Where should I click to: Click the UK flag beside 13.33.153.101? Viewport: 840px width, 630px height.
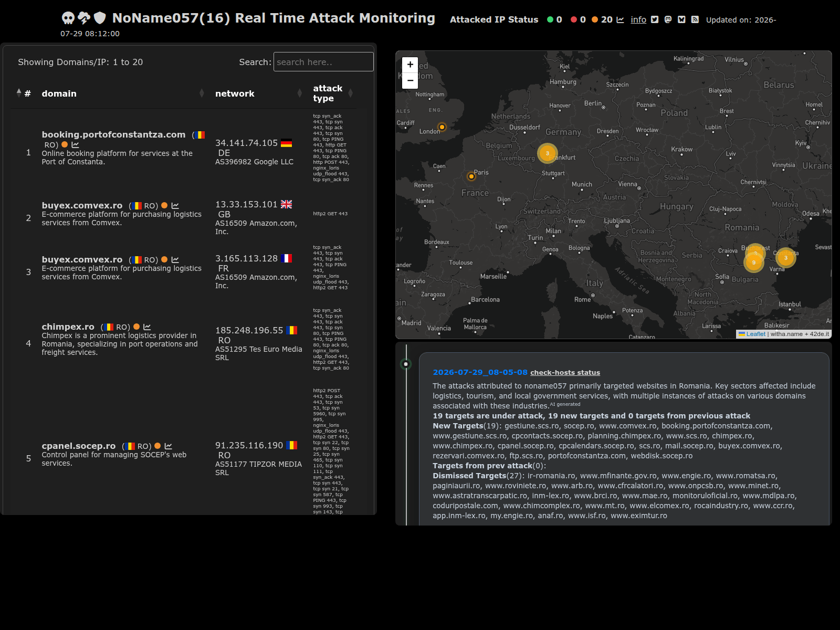286,204
